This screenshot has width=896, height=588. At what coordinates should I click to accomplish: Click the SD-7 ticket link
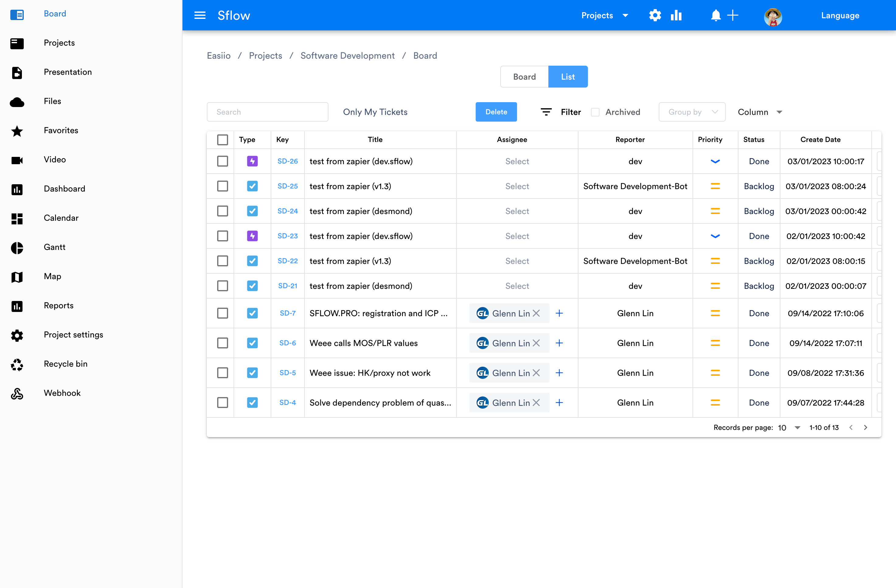287,313
